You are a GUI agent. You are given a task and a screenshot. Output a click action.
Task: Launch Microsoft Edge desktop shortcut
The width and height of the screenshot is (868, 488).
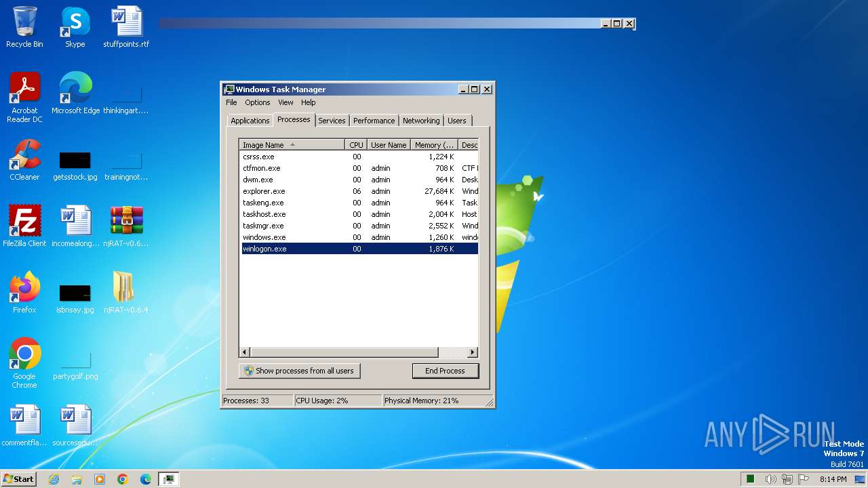(x=75, y=93)
